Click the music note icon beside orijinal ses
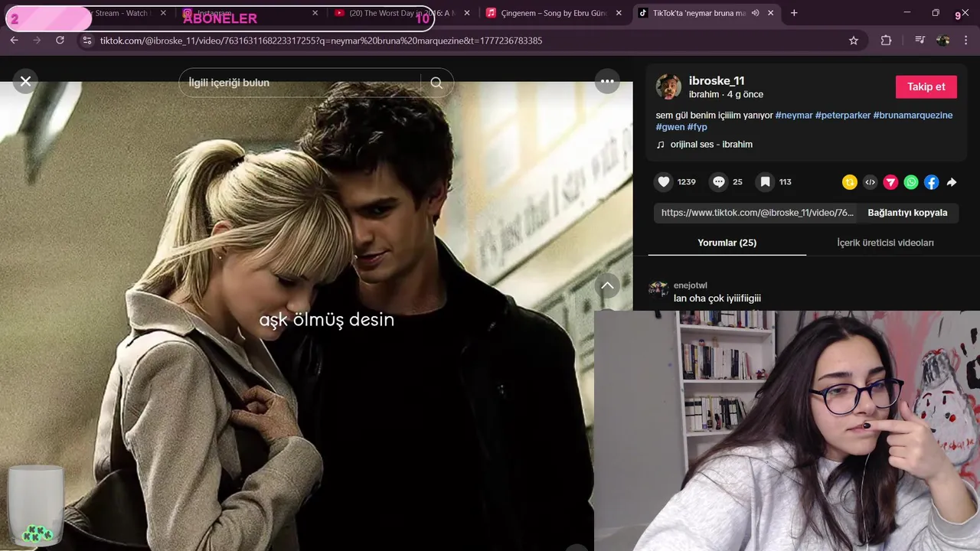Image resolution: width=980 pixels, height=551 pixels. [661, 145]
